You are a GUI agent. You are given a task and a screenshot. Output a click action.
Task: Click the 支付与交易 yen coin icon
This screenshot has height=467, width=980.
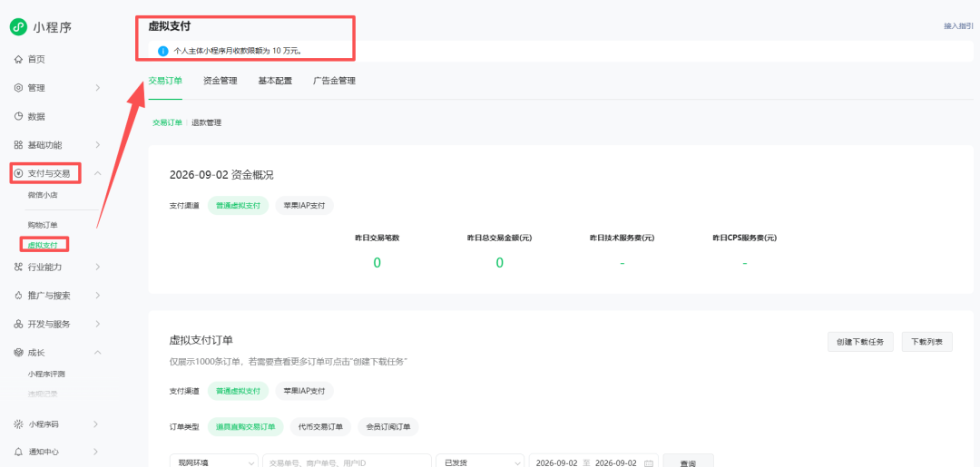point(18,173)
